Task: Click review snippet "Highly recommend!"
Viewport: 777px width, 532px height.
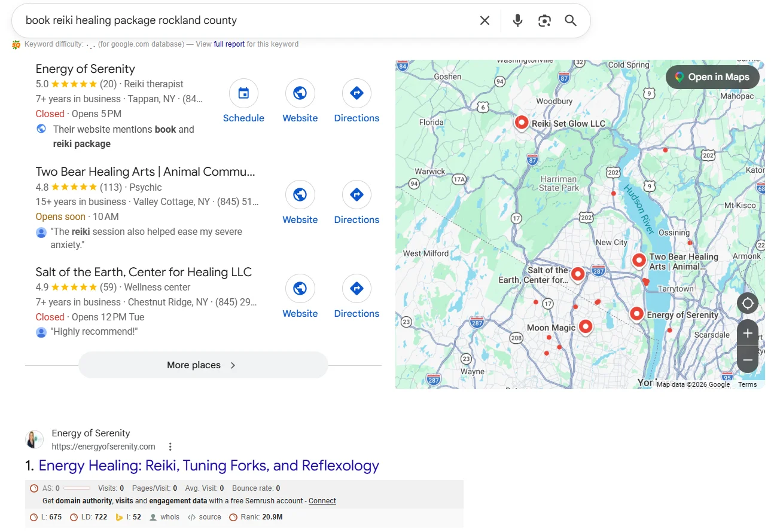Action: pyautogui.click(x=95, y=332)
